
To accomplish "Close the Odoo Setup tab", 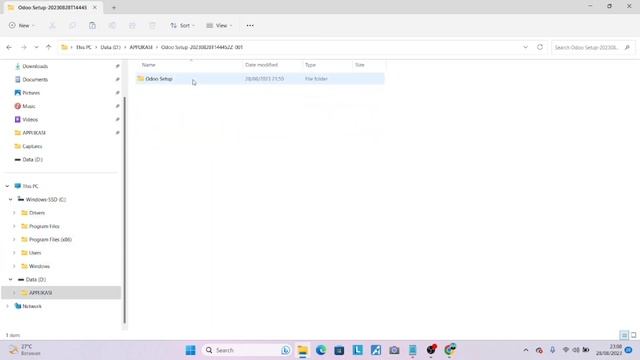I will click(95, 7).
